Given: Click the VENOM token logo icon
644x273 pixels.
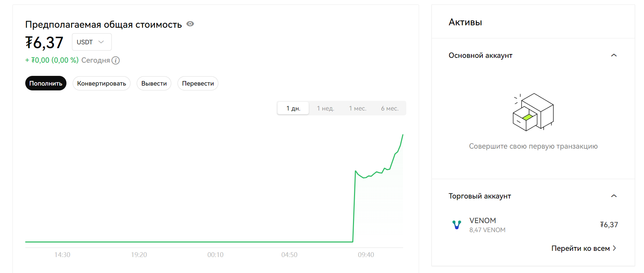Looking at the screenshot, I should pos(457,225).
